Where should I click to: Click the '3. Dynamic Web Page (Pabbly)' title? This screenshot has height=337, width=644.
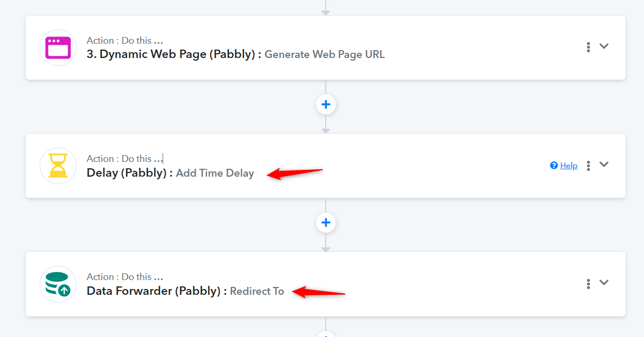pyautogui.click(x=174, y=54)
